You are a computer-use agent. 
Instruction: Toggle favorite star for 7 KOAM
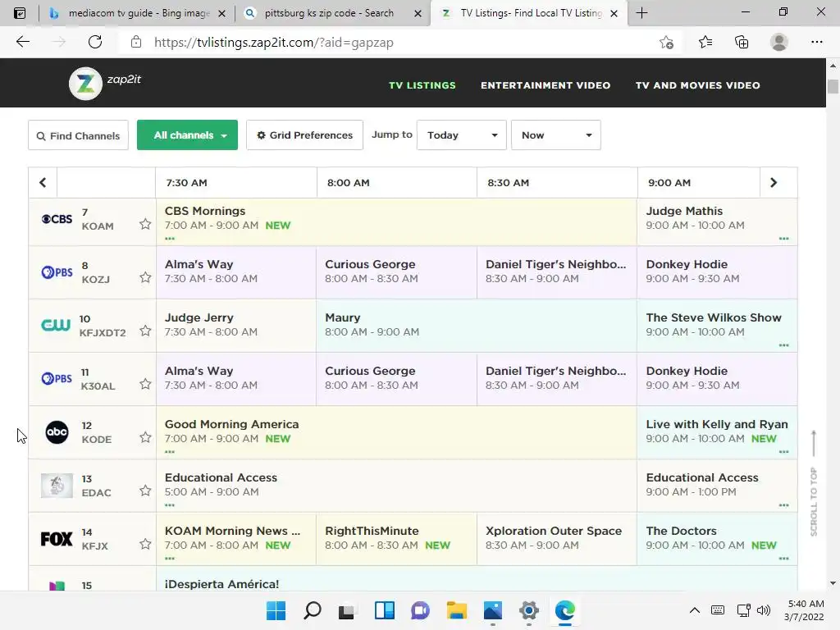tap(145, 224)
